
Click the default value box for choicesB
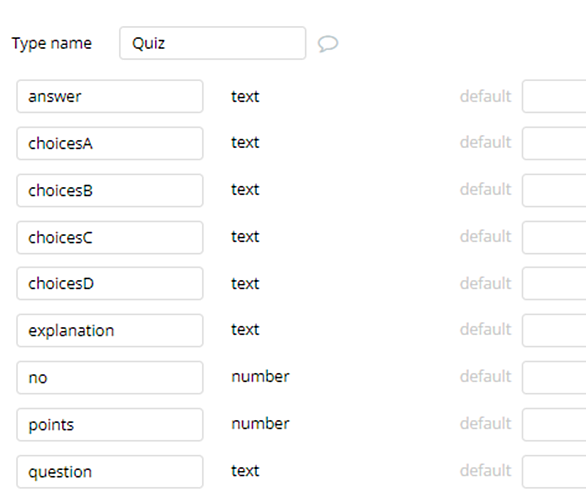point(554,191)
